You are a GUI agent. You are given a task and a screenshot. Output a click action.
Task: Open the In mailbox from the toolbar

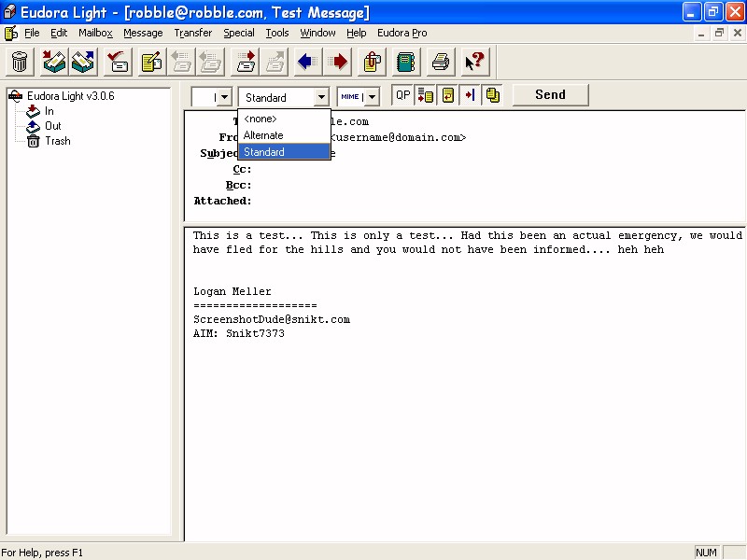[54, 62]
